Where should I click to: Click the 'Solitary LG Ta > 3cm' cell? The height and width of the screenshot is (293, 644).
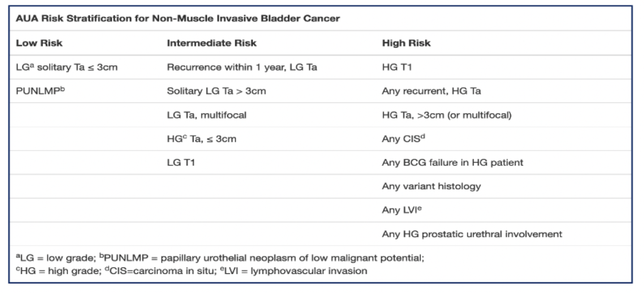216,91
